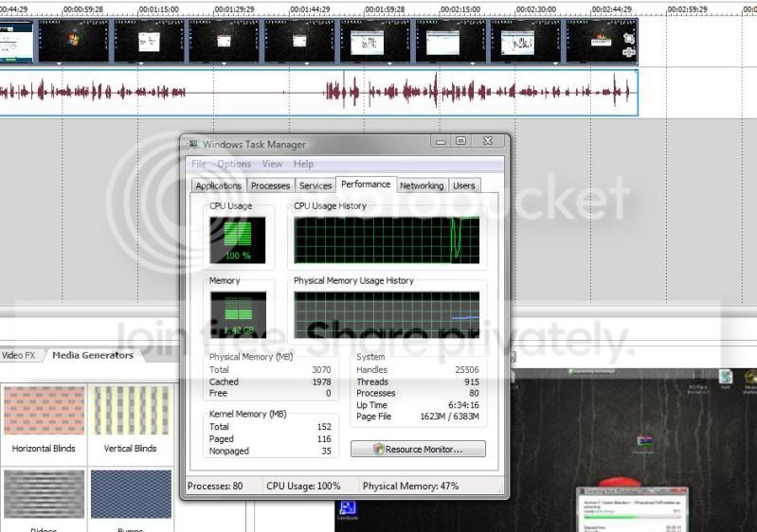Image resolution: width=757 pixels, height=532 pixels.
Task: Click the Resource Monitor button
Action: pos(418,449)
